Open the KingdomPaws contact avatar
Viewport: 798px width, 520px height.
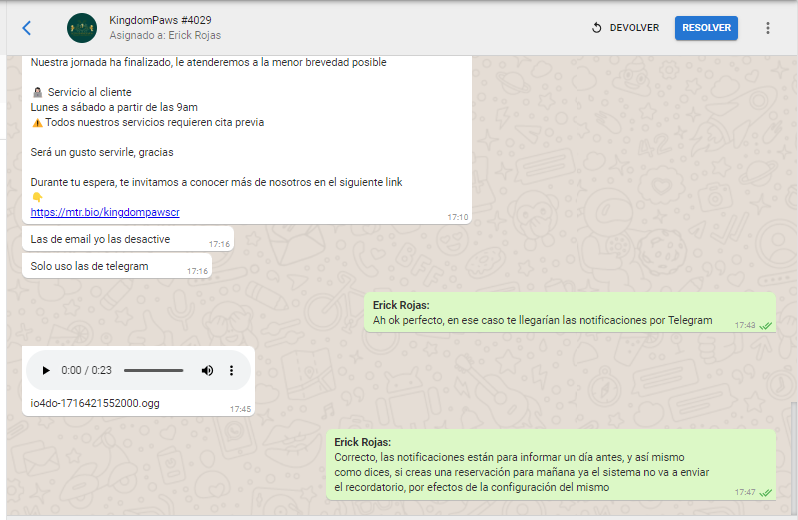pos(82,28)
